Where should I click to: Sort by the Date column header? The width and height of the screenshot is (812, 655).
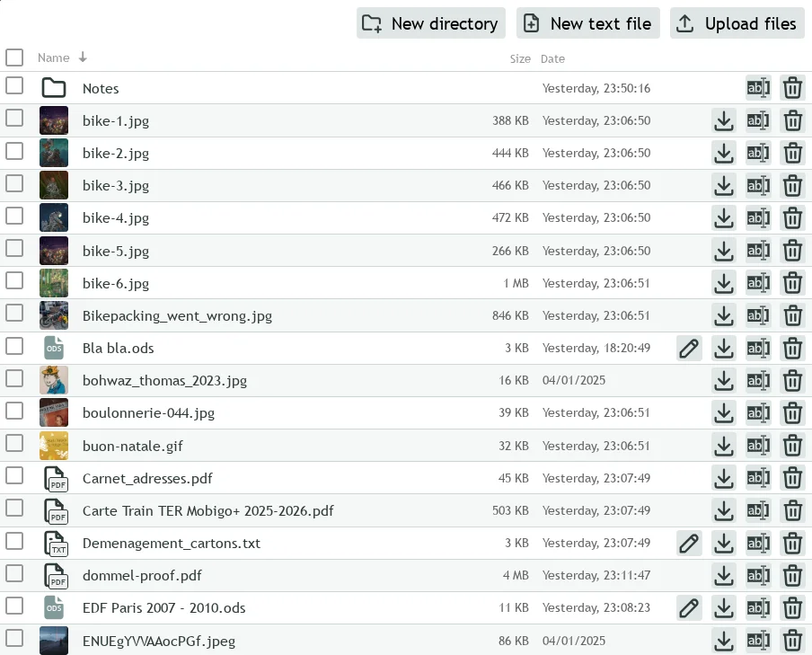pos(552,59)
